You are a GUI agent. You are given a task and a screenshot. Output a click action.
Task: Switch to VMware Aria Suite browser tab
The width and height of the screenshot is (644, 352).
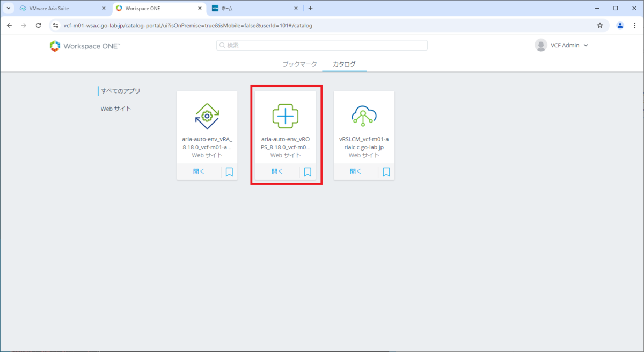pos(62,8)
